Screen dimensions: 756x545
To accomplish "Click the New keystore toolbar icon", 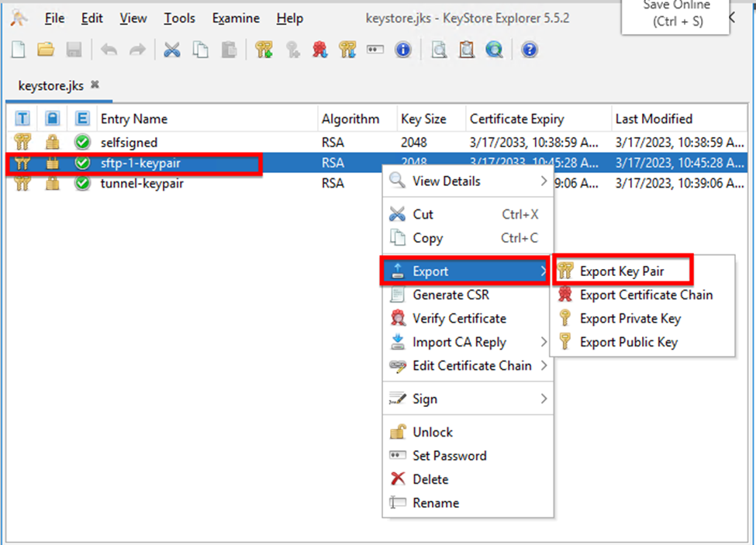I will point(19,50).
